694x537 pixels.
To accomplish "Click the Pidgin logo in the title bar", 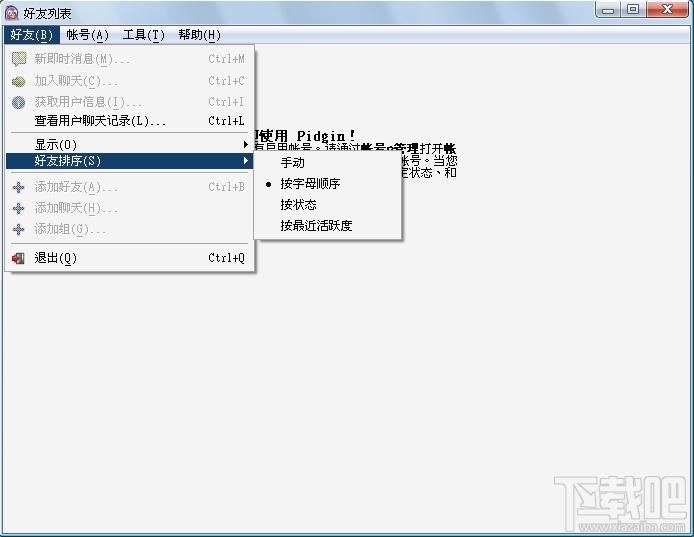I will tap(12, 13).
